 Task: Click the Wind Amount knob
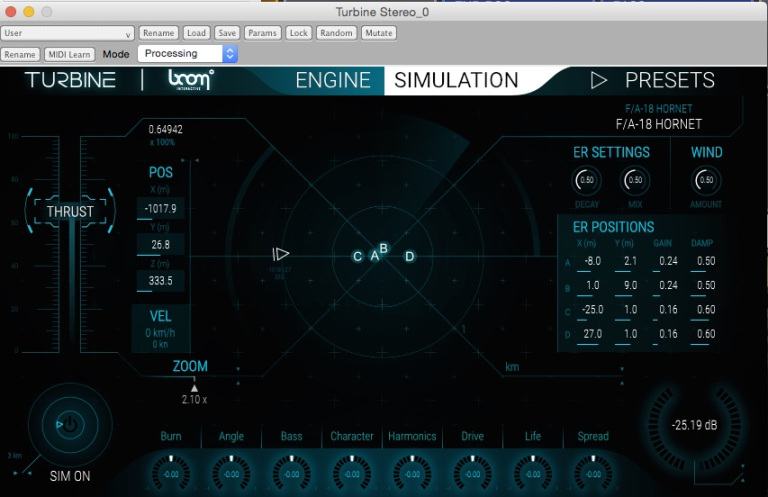tap(706, 181)
